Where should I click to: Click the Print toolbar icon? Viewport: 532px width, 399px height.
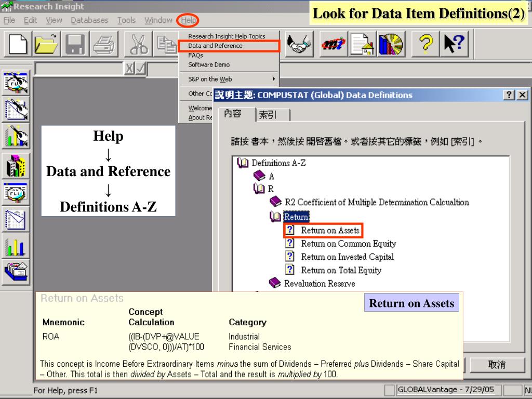coord(104,44)
